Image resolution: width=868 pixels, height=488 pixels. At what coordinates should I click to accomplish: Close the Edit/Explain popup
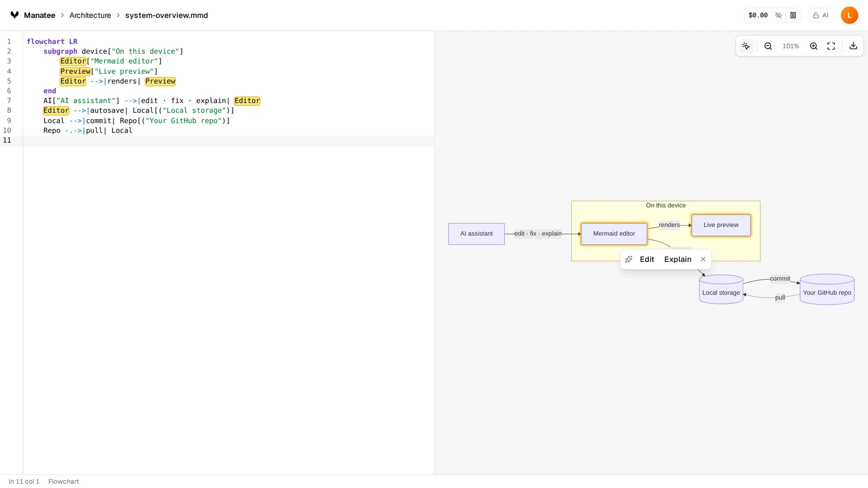click(x=703, y=259)
